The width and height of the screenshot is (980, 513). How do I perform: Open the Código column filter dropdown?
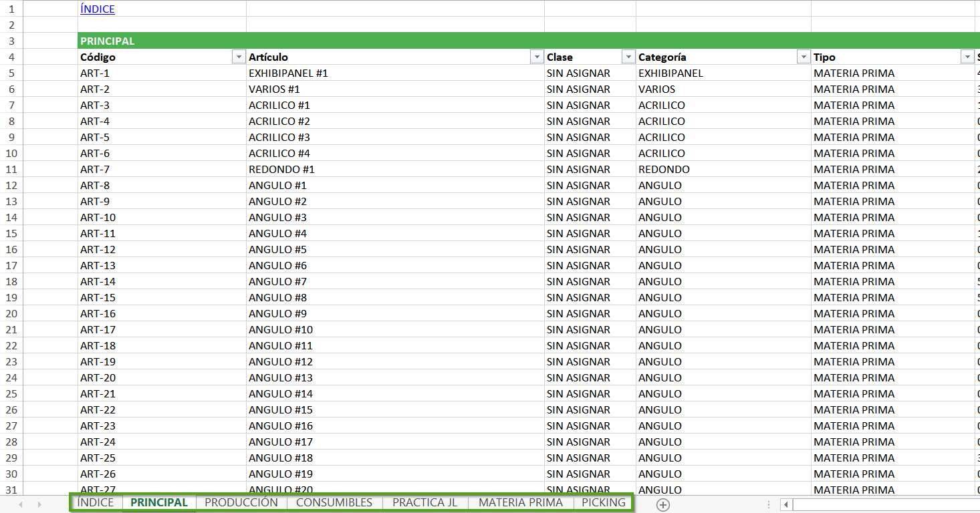[239, 57]
